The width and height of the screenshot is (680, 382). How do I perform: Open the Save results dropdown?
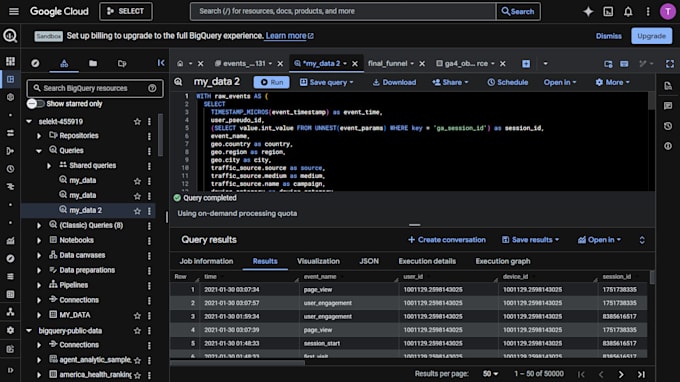[x=530, y=240]
